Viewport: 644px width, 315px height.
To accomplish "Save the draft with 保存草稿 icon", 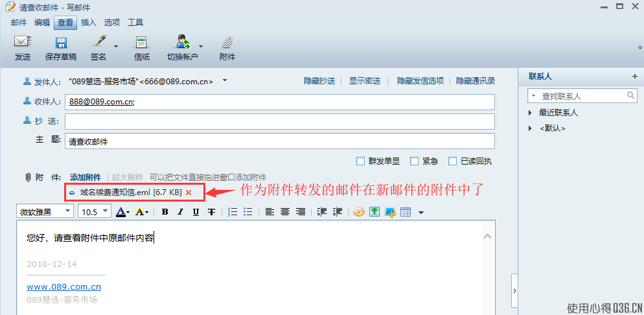I will coord(61,42).
